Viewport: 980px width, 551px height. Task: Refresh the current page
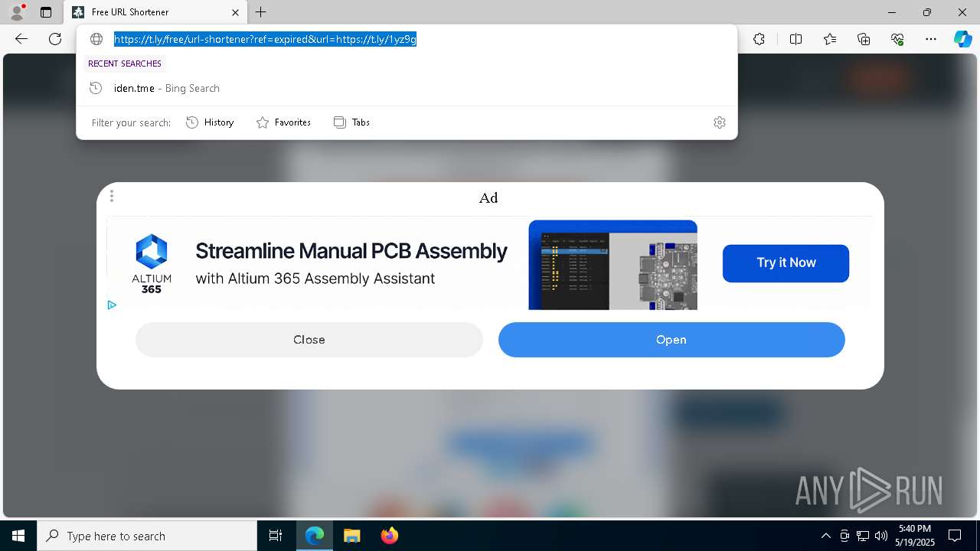[55, 39]
